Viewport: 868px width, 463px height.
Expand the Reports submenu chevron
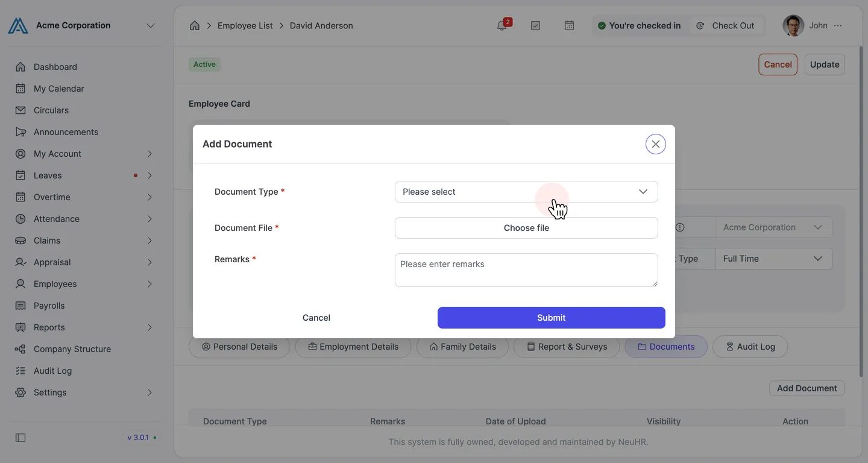(x=149, y=327)
